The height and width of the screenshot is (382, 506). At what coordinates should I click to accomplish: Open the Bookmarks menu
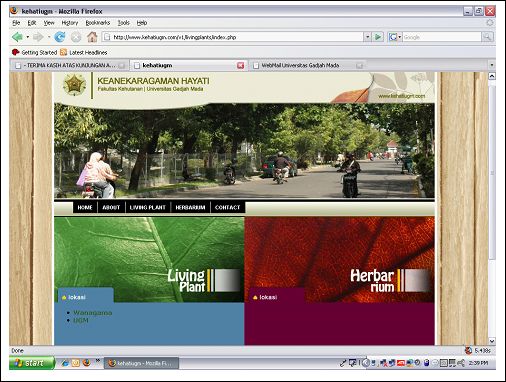click(x=98, y=23)
